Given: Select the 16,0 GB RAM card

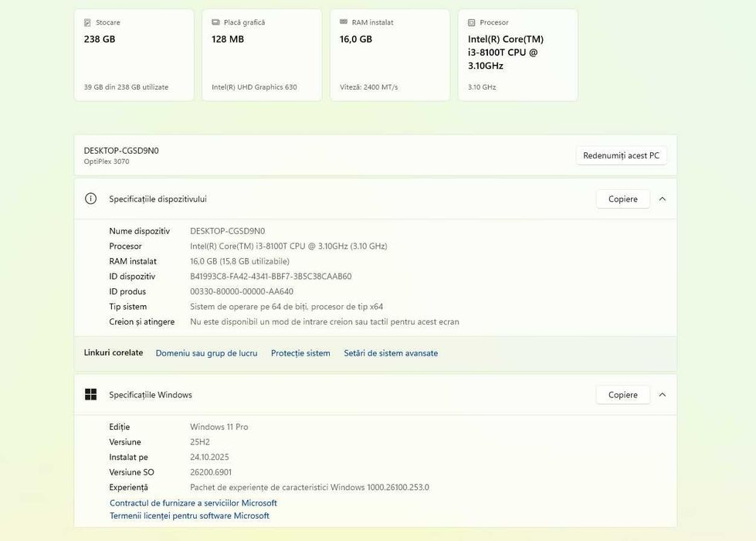Looking at the screenshot, I should tap(390, 56).
